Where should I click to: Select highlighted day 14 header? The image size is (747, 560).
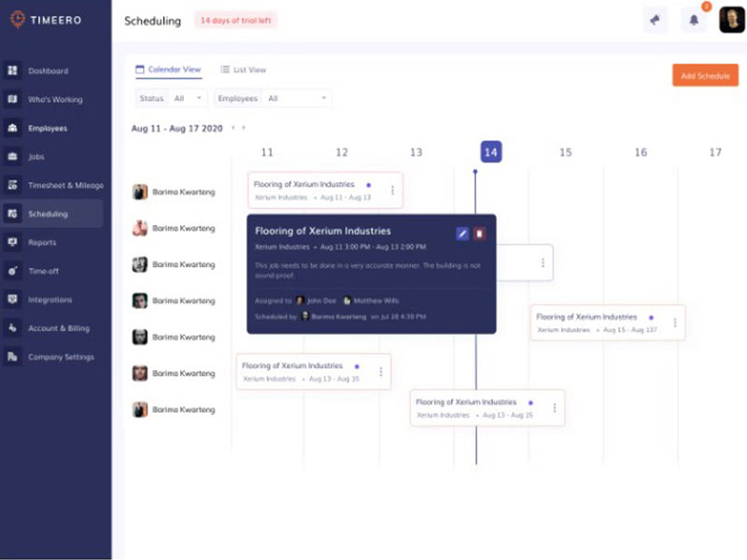pos(491,152)
